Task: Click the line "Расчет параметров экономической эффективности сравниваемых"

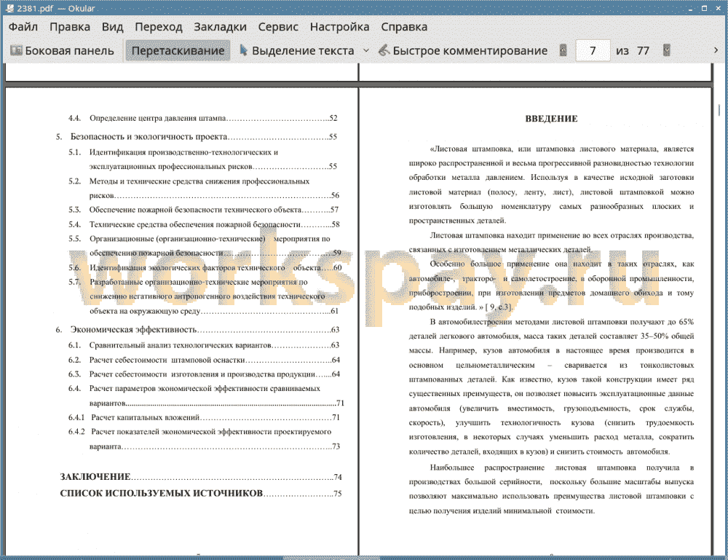Action: [x=205, y=389]
